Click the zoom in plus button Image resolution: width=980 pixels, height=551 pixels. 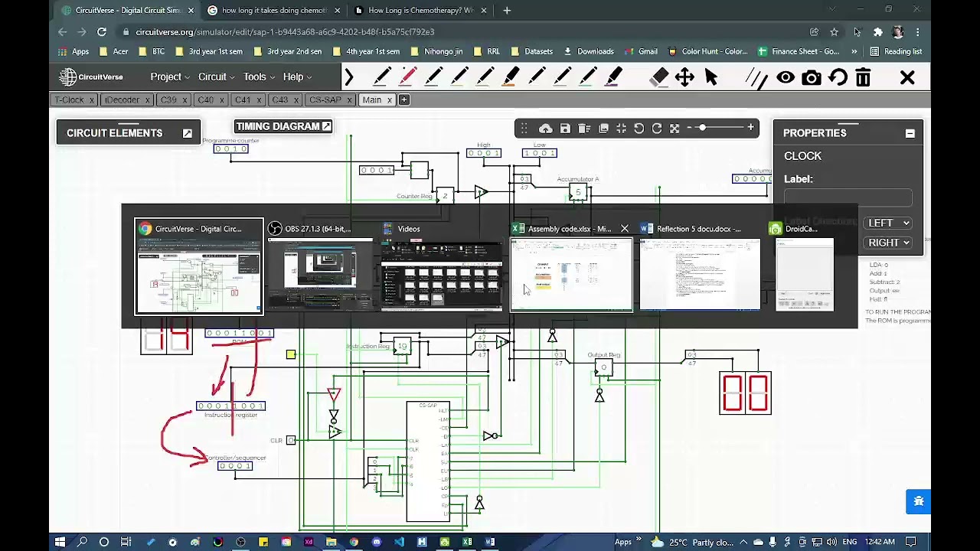[750, 128]
